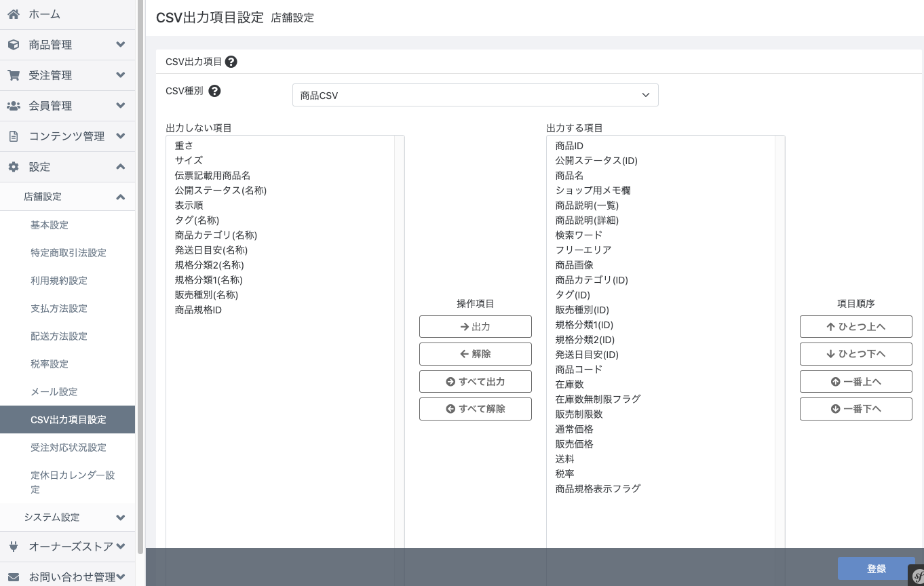Click the 一番上へ button

pyautogui.click(x=855, y=382)
